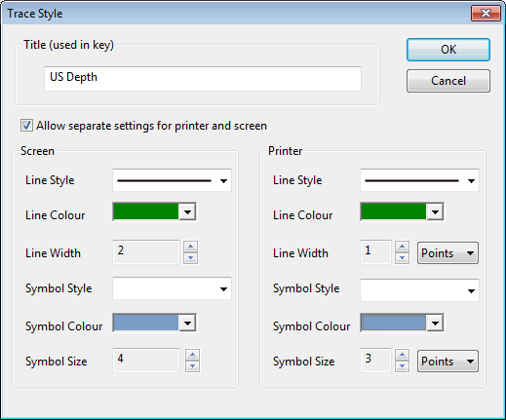This screenshot has height=420, width=506.
Task: Increase Printer Symbol Size with up arrow
Action: pyautogui.click(x=402, y=355)
